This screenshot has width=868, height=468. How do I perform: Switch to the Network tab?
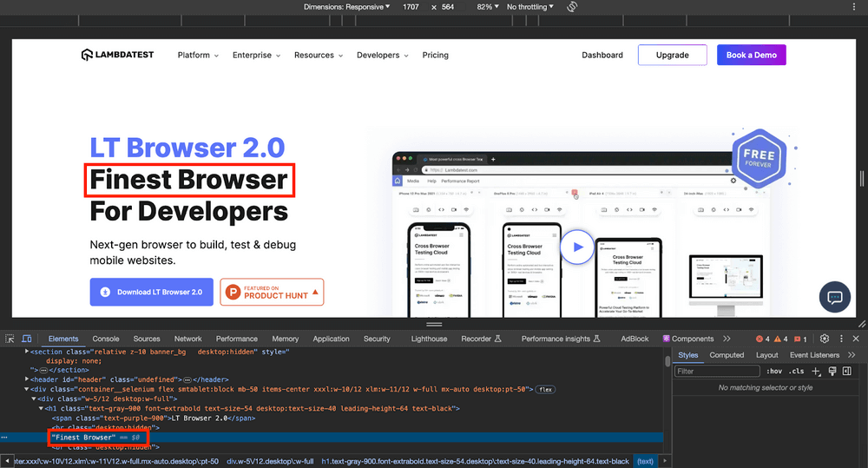click(x=188, y=339)
